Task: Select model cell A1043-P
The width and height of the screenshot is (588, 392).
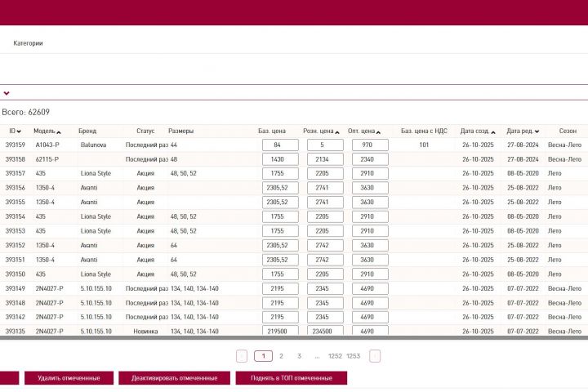Action: [47, 145]
